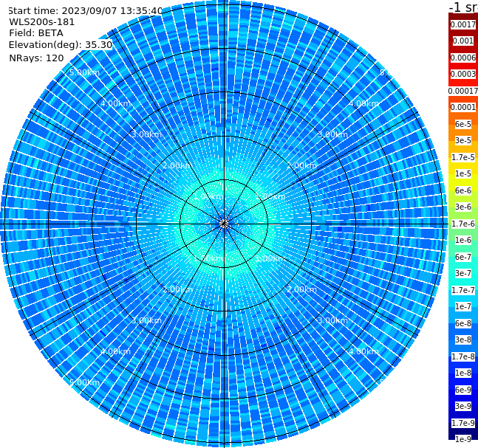The width and height of the screenshot is (478, 448).
Task: Click the '3e-5' colorbar label
Action: 463,140
